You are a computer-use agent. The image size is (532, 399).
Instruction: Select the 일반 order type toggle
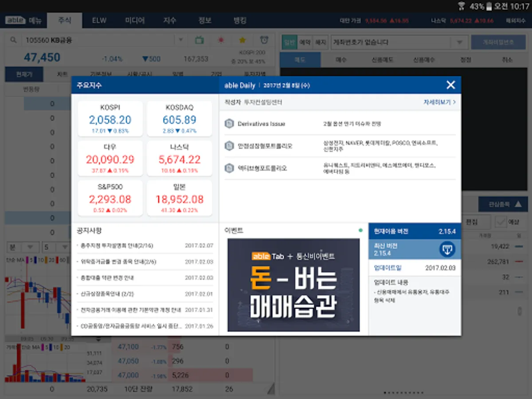click(289, 42)
